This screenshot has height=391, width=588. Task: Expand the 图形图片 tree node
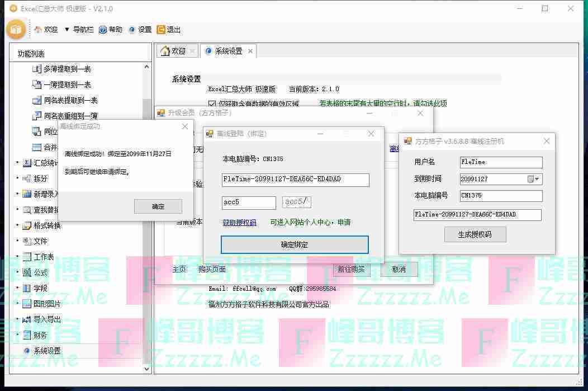pos(17,304)
